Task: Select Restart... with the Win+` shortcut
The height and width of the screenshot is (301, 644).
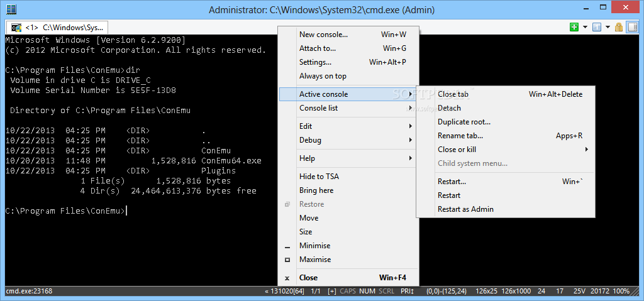Action: click(506, 182)
